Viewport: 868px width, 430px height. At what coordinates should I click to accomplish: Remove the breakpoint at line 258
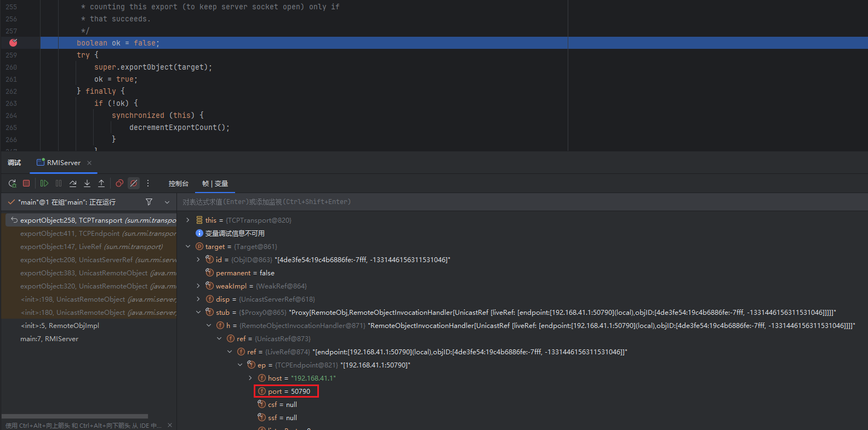(x=13, y=43)
